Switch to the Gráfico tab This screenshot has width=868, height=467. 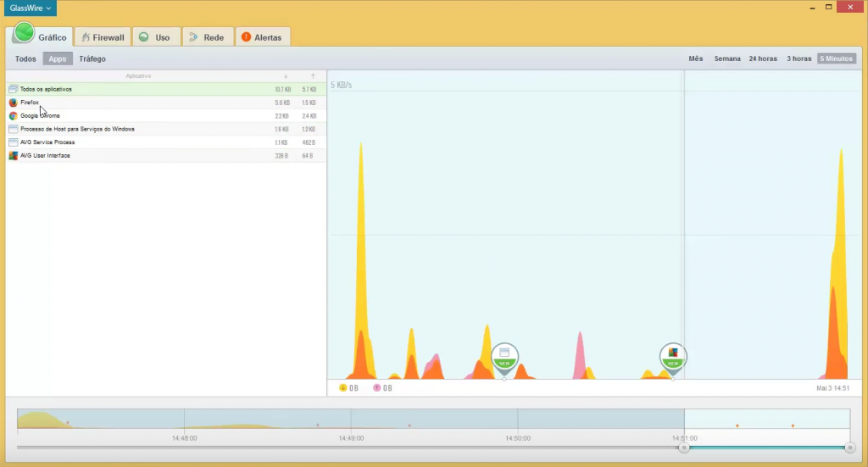click(40, 36)
